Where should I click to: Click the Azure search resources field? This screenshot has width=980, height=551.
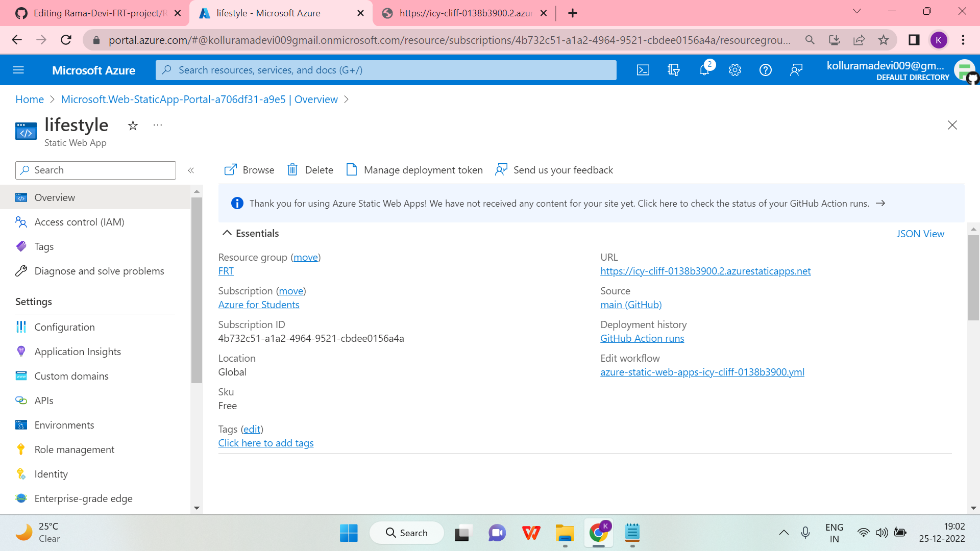click(x=385, y=70)
